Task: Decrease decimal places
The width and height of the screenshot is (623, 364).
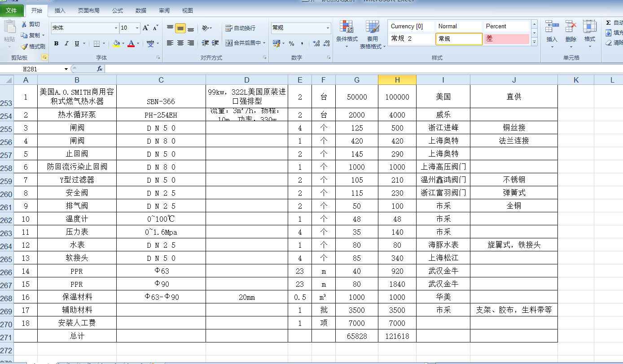Action: (327, 44)
